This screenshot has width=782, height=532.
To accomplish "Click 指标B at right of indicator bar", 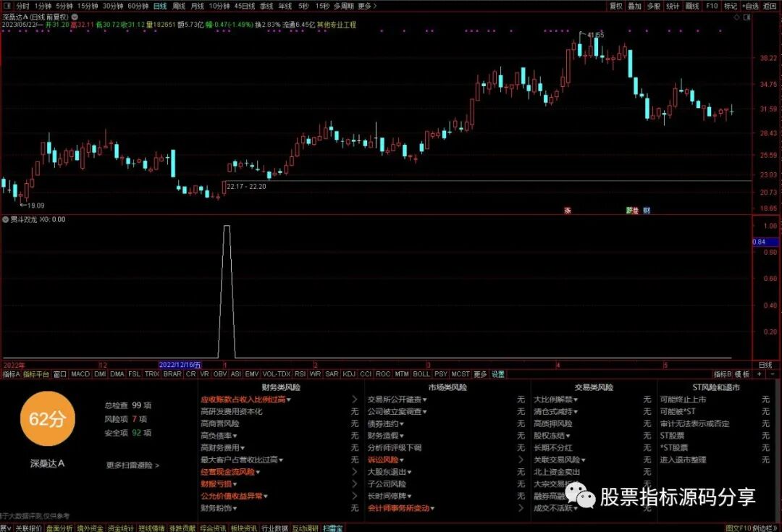I will tap(722, 374).
